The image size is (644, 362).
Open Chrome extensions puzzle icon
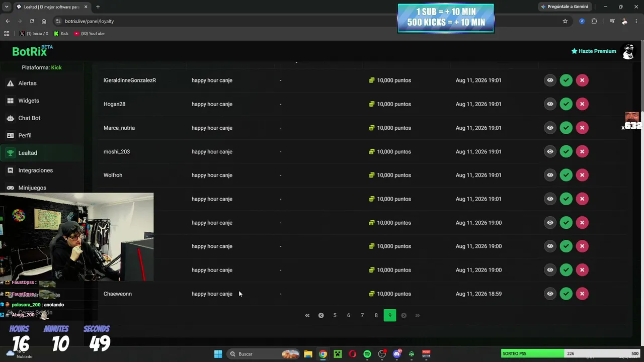(594, 21)
